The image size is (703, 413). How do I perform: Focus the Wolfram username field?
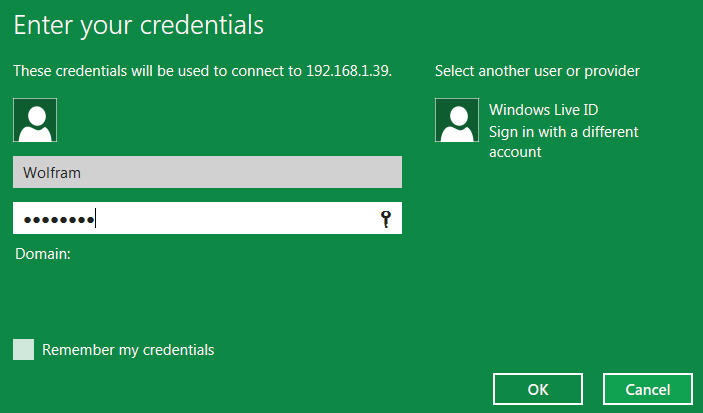pos(207,172)
